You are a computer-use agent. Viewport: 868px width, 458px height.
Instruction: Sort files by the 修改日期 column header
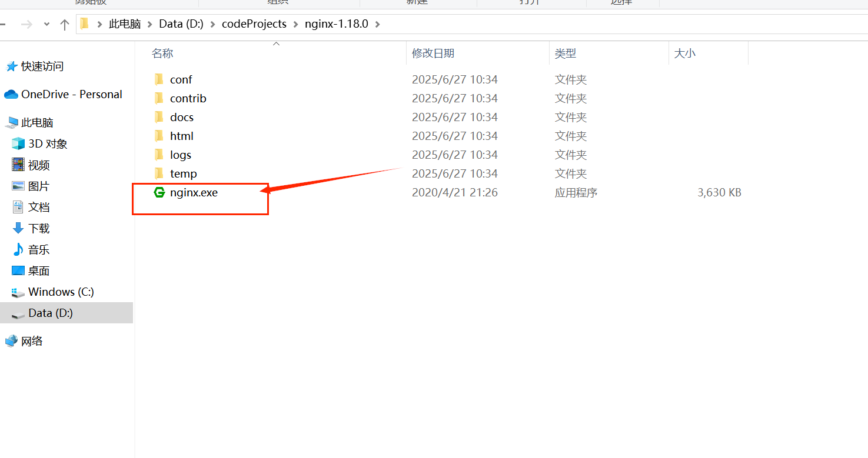(433, 54)
